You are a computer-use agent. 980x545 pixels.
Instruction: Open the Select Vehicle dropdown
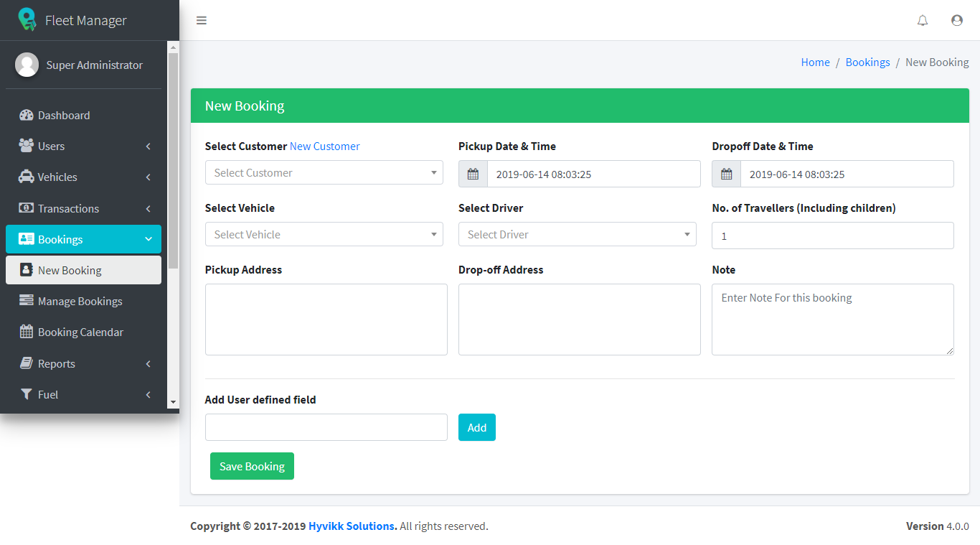(324, 234)
